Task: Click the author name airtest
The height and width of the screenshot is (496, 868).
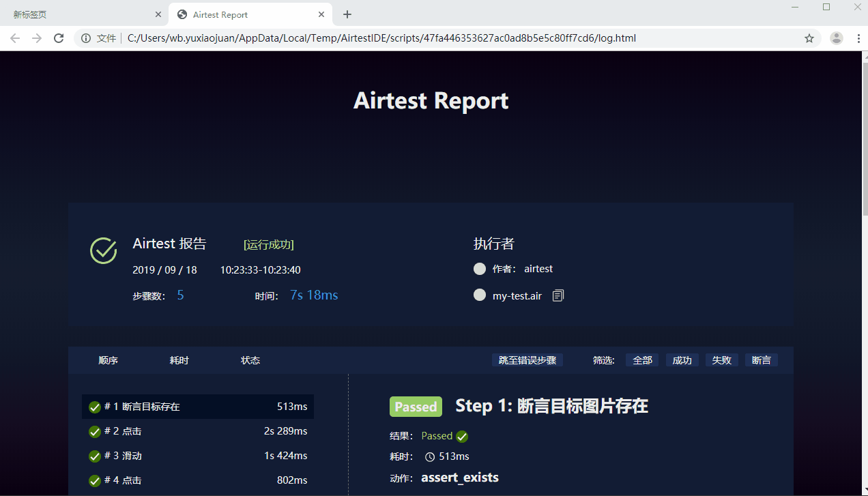Action: (538, 269)
